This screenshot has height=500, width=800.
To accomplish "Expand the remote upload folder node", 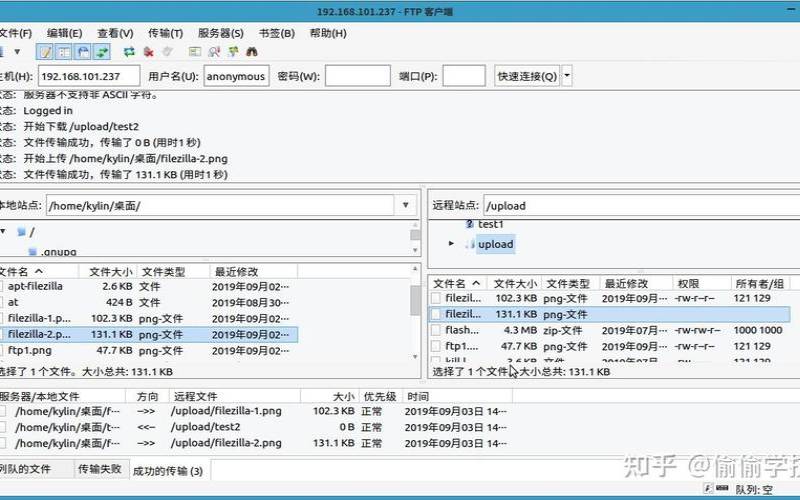I will (x=451, y=243).
